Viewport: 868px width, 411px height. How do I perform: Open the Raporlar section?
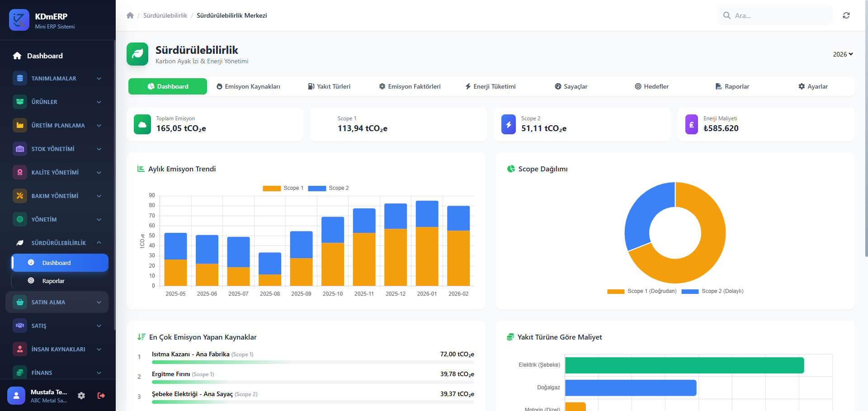tap(737, 86)
